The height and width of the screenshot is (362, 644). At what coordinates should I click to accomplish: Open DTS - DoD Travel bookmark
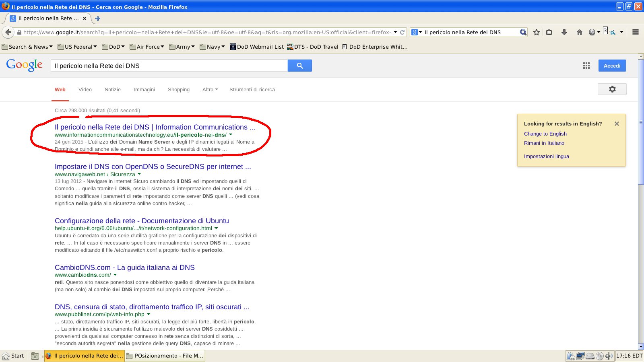coord(313,47)
